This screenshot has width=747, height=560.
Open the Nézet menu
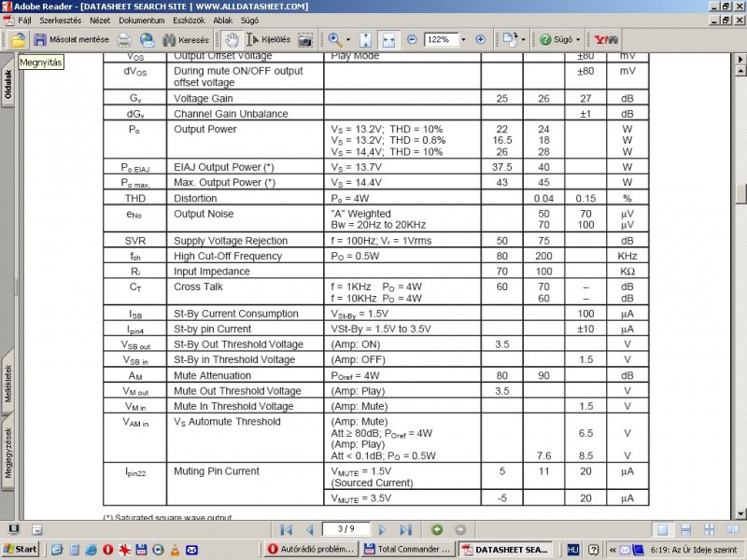pos(100,21)
